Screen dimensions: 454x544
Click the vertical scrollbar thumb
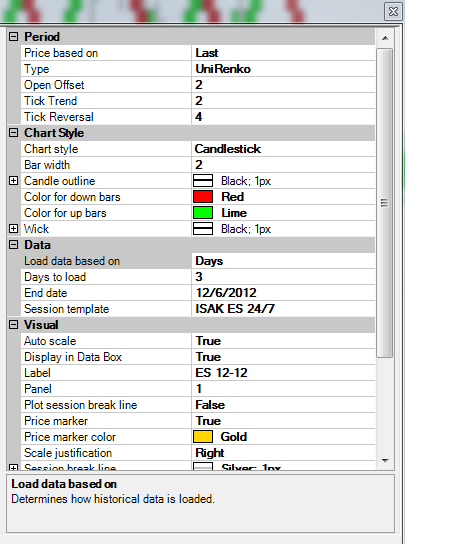point(385,203)
